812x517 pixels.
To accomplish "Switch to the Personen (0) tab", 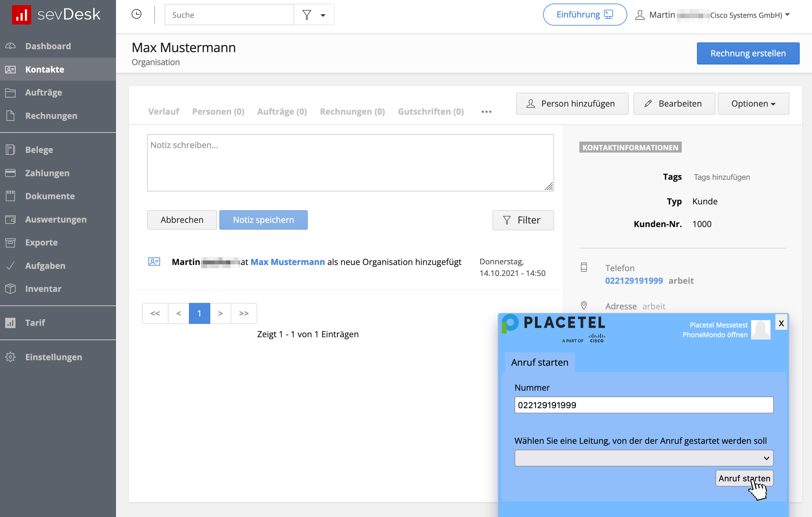I will pos(218,111).
